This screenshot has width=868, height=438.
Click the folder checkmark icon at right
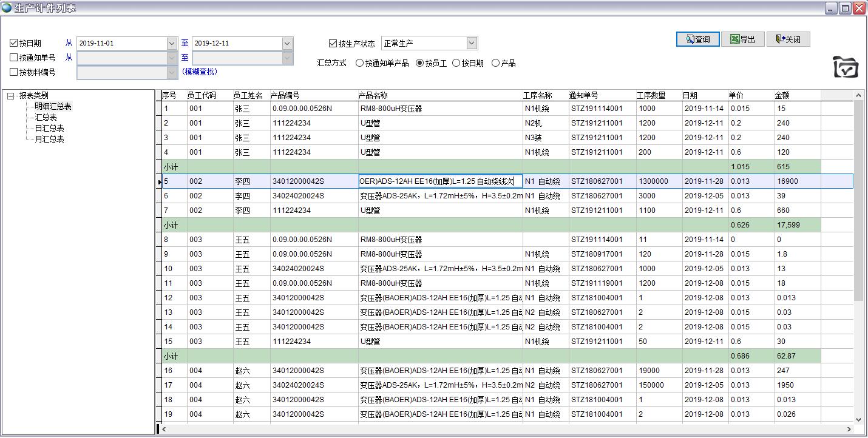point(846,67)
